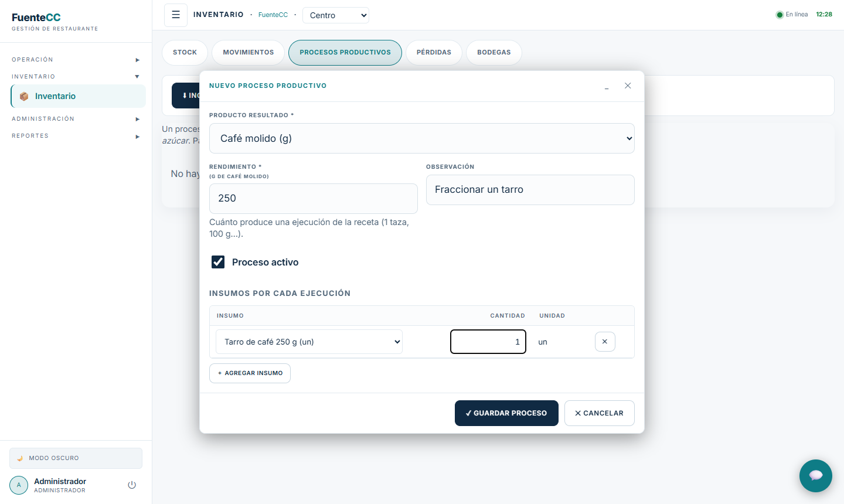Screen dimensions: 844x504
Task: Click the Rendimiento input field
Action: coord(314,198)
